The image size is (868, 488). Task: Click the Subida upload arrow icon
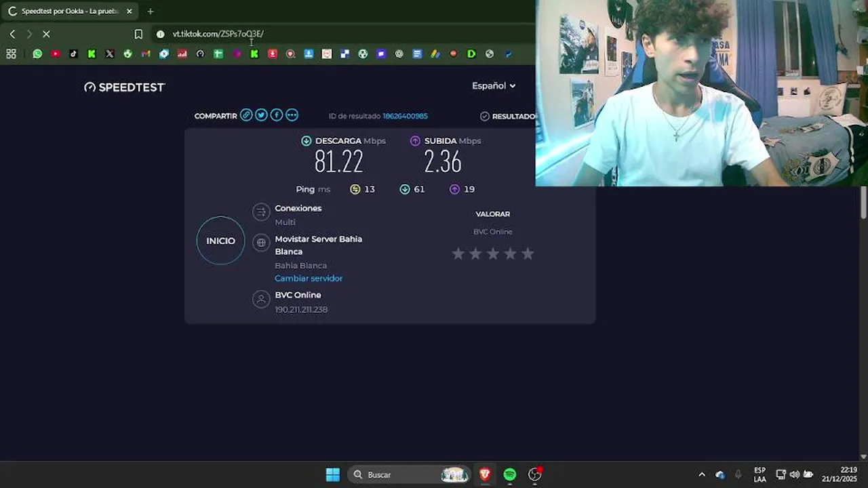(x=415, y=141)
